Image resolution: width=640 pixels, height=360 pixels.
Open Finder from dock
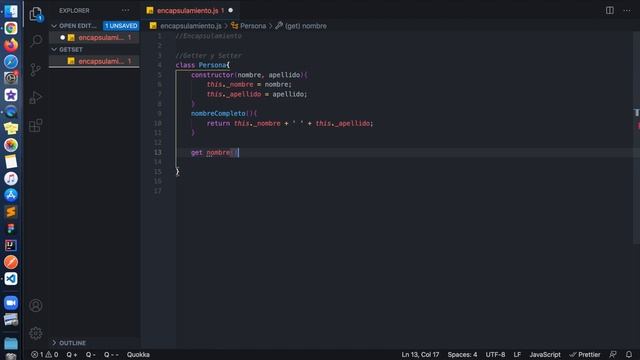click(x=11, y=11)
